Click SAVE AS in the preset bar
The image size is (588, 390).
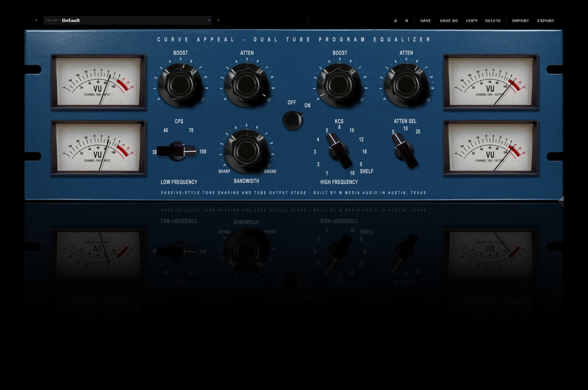tap(449, 21)
